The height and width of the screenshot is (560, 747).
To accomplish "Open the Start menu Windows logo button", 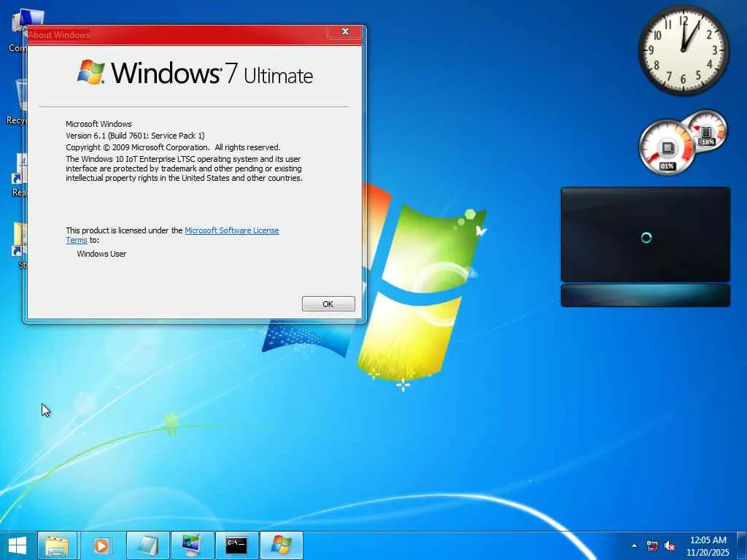I will [18, 545].
